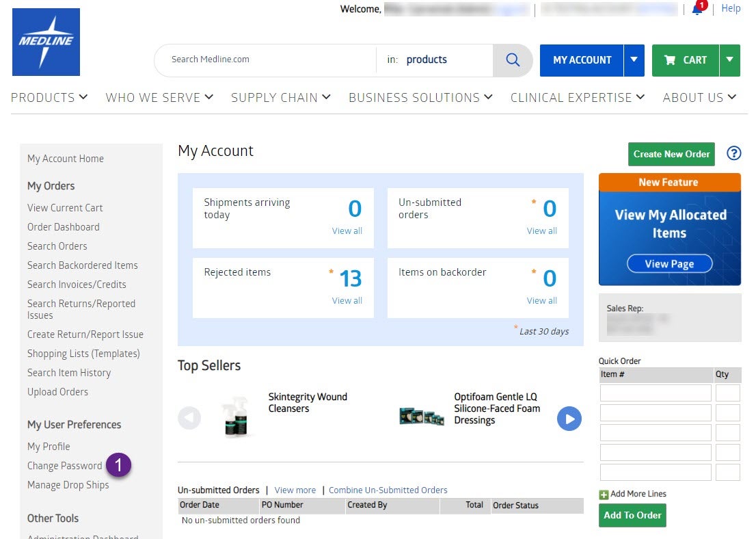Click the Create New Order button
The width and height of the screenshot is (756, 539).
671,154
